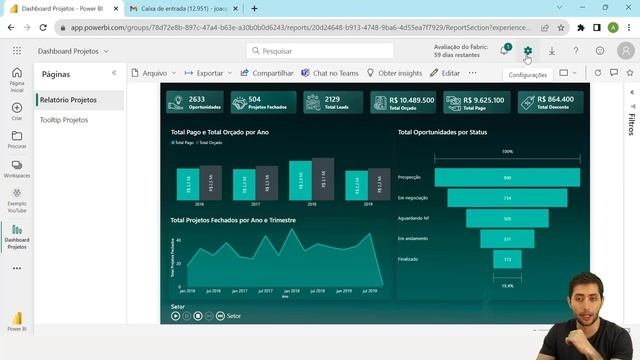The height and width of the screenshot is (360, 640).
Task: Reload the browser page
Action: 43,27
